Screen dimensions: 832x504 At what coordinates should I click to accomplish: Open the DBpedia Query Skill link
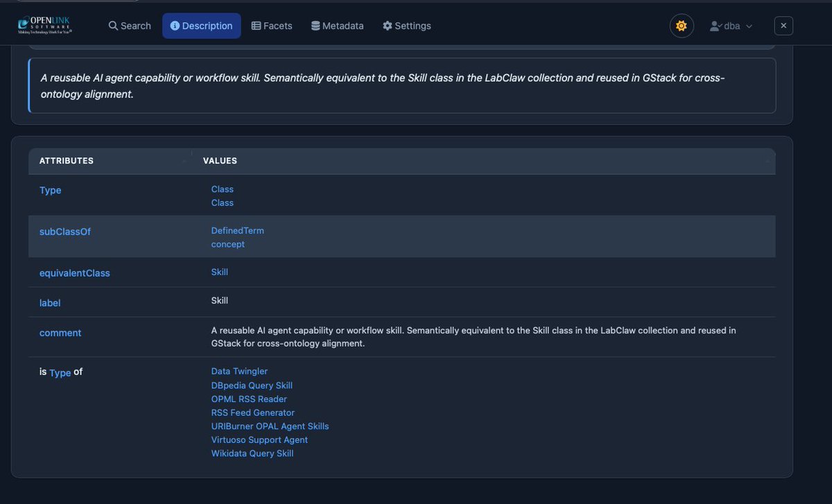coord(252,385)
